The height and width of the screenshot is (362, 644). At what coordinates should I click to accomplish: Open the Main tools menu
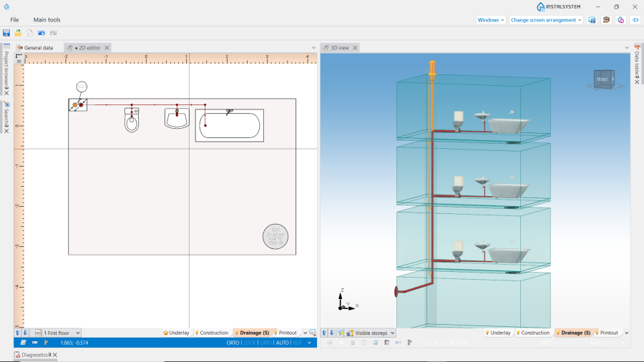coord(47,20)
